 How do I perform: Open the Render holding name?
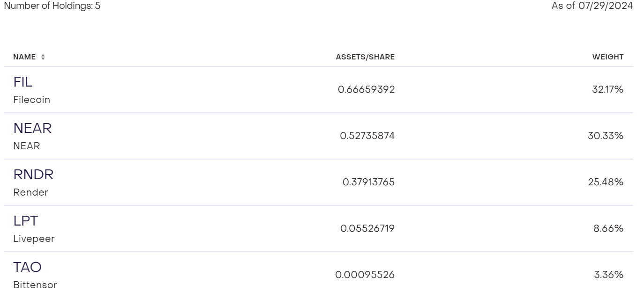[30, 192]
